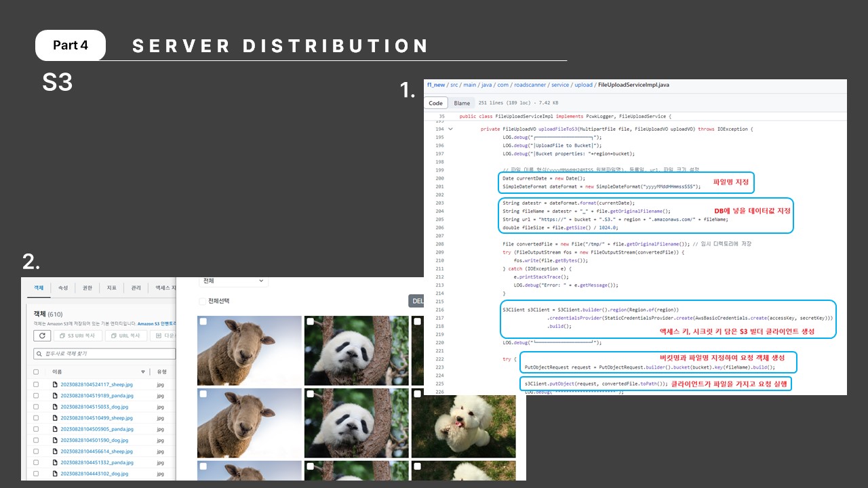Click the magnifier icon in the prefix search box
The width and height of the screenshot is (868, 488).
point(39,354)
